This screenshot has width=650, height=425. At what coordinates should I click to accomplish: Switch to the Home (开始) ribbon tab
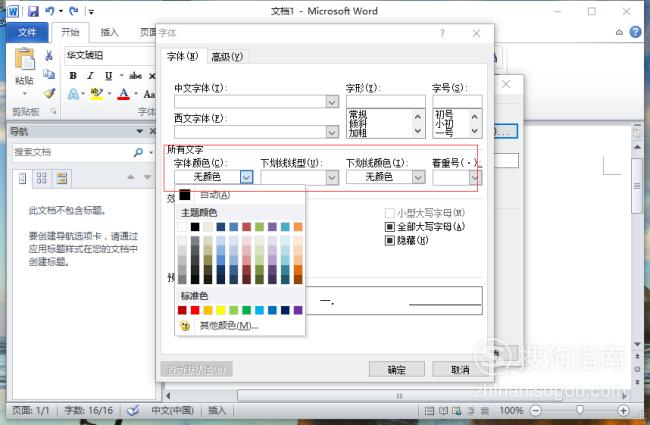tap(70, 32)
